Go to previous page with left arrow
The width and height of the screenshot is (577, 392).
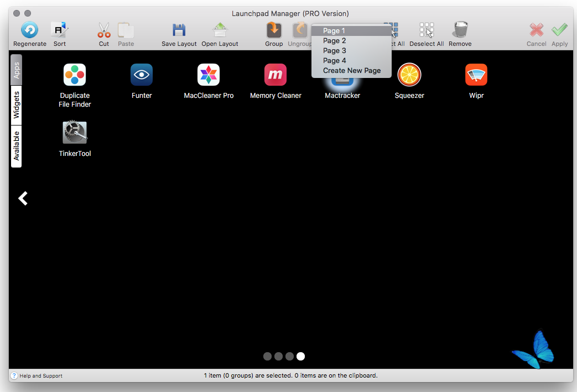coord(23,198)
